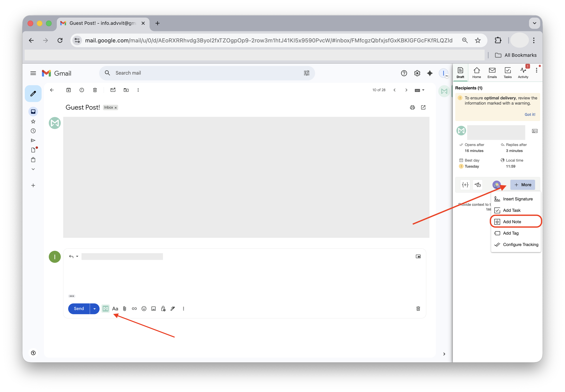The height and width of the screenshot is (392, 565).
Task: Send the reply
Action: tap(79, 309)
